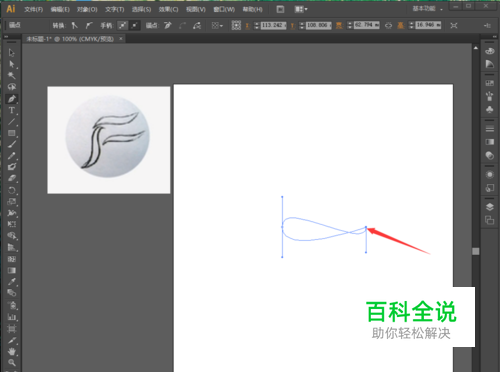
Task: Select the Paintbrush tool
Action: click(x=12, y=144)
